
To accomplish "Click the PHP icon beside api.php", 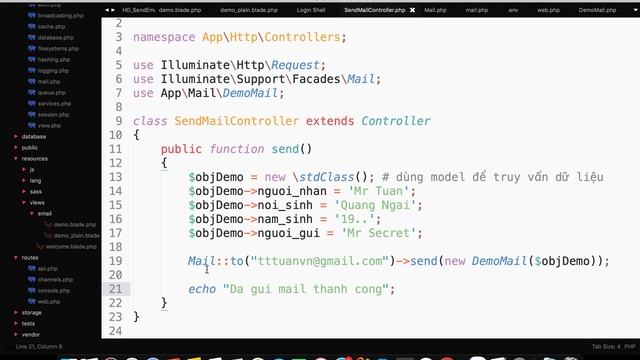I will 31,269.
